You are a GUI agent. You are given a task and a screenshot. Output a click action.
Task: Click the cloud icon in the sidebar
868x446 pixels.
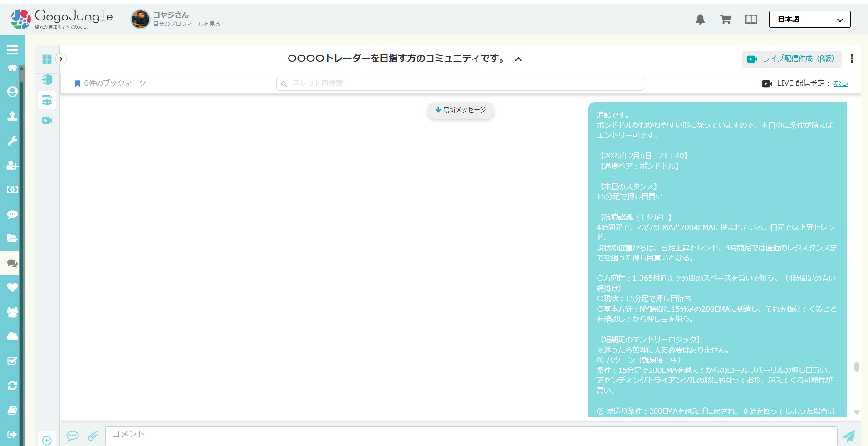[x=12, y=336]
